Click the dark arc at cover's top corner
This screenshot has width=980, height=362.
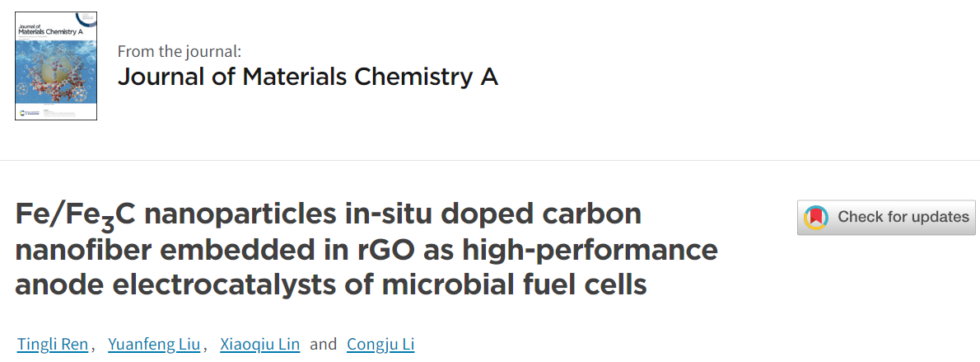[x=86, y=18]
